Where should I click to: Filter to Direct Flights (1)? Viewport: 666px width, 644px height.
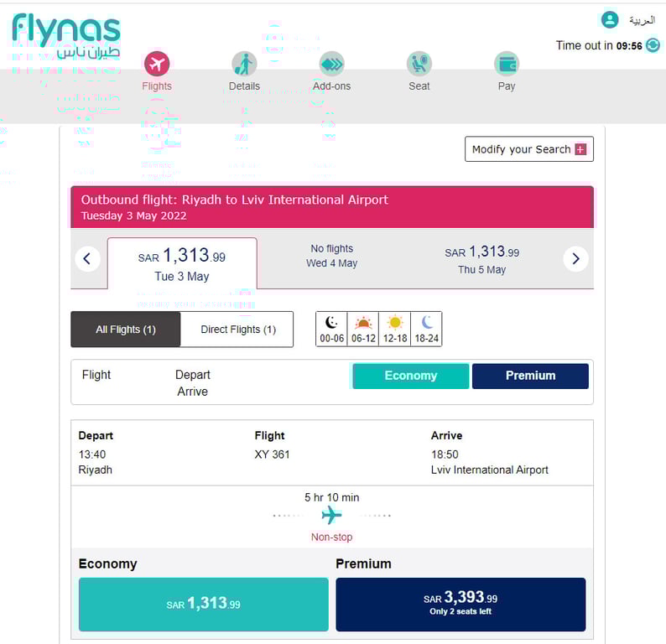click(237, 330)
